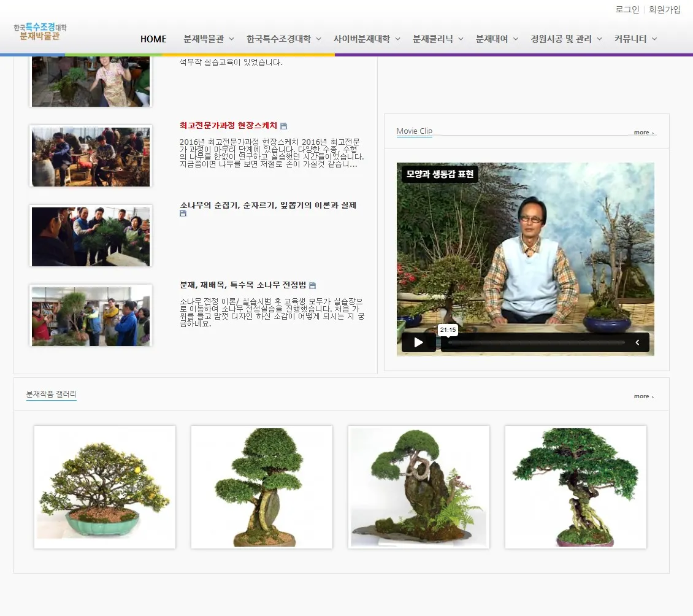Open the rock-planted bonsai gallery image
Image resolution: width=693 pixels, height=616 pixels.
pos(419,487)
